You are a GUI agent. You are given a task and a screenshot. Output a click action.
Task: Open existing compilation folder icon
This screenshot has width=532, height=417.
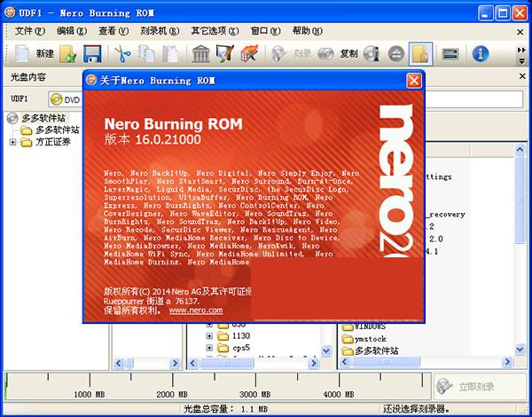click(68, 53)
